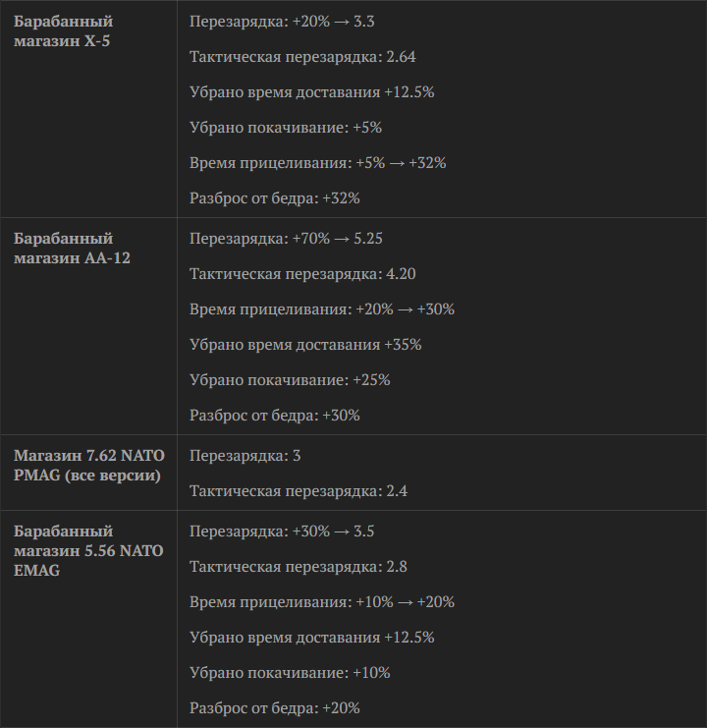707x728 pixels.
Task: Click the Убрано покачивание: +25% line
Action: point(290,380)
